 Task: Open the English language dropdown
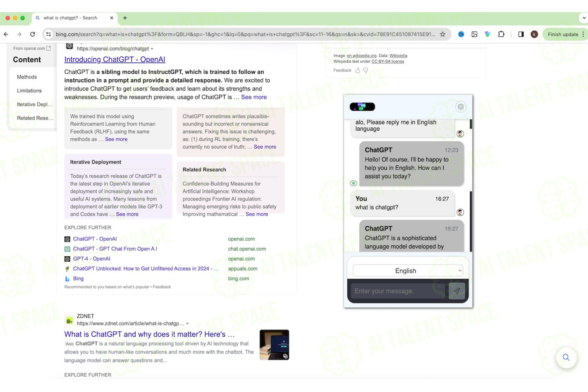pyautogui.click(x=408, y=270)
